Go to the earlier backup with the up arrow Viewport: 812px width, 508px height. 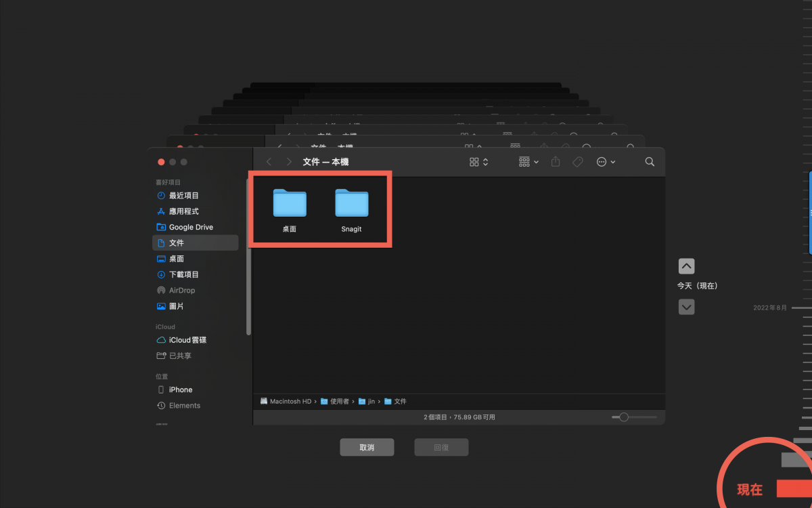pyautogui.click(x=686, y=266)
